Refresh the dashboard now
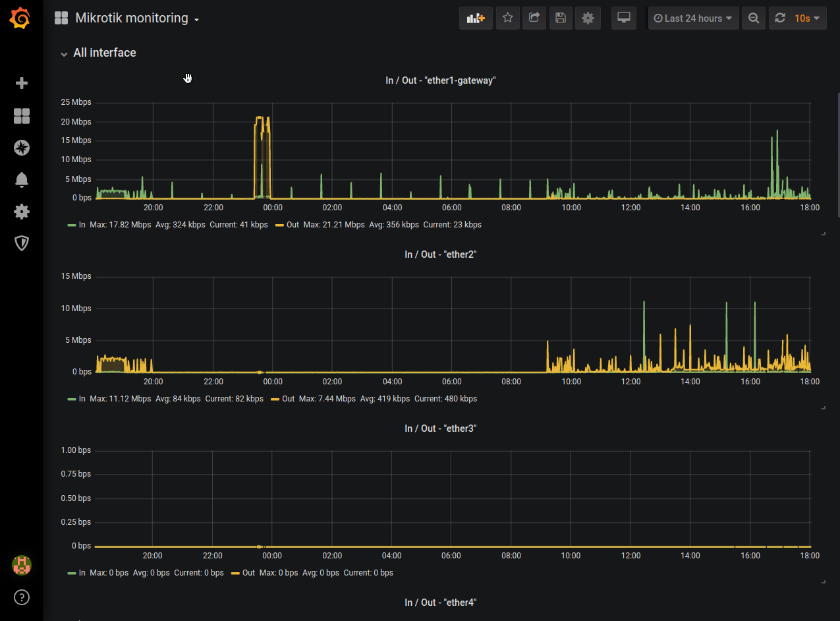The image size is (840, 621). (780, 18)
